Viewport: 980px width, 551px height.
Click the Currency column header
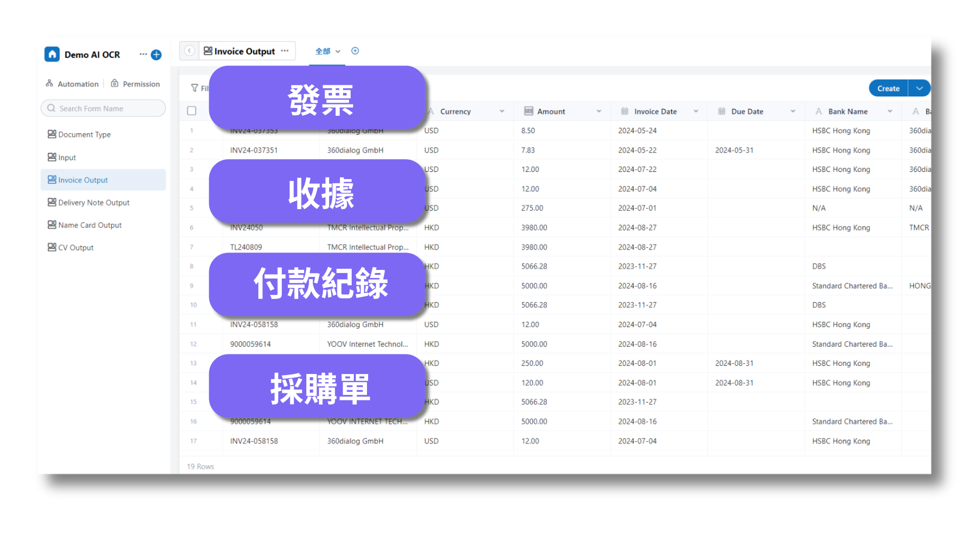pos(464,111)
